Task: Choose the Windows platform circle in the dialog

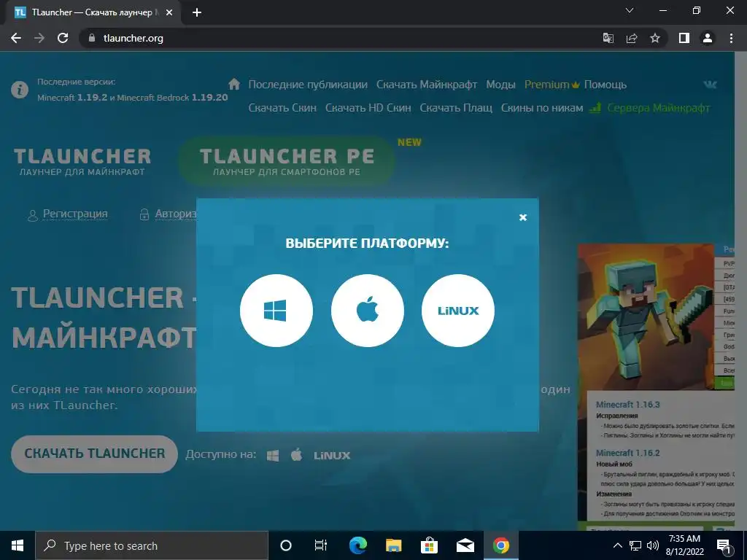Action: point(276,311)
